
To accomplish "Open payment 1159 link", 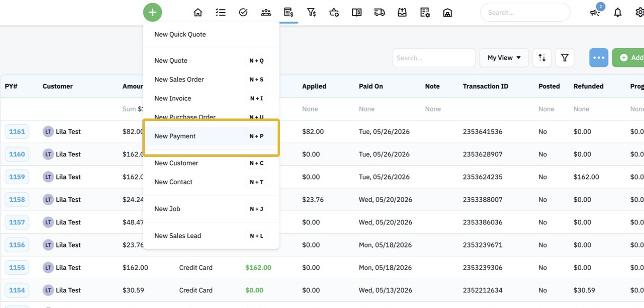I will [17, 177].
